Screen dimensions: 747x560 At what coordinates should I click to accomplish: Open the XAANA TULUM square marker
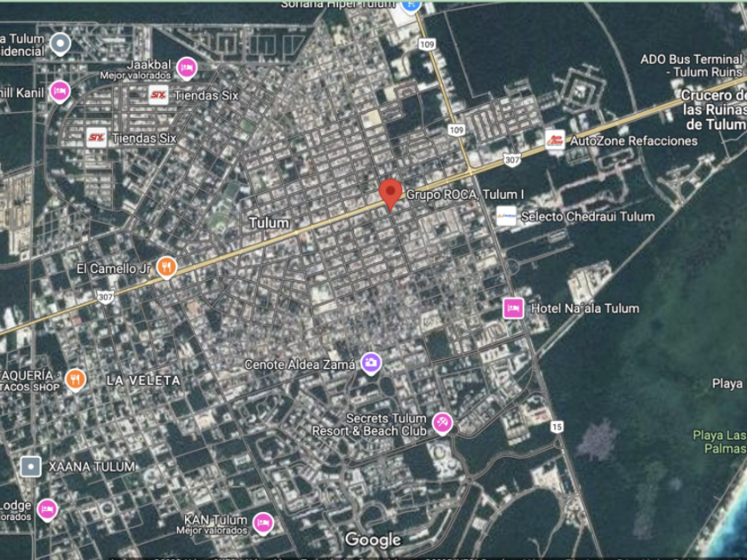[x=31, y=467]
